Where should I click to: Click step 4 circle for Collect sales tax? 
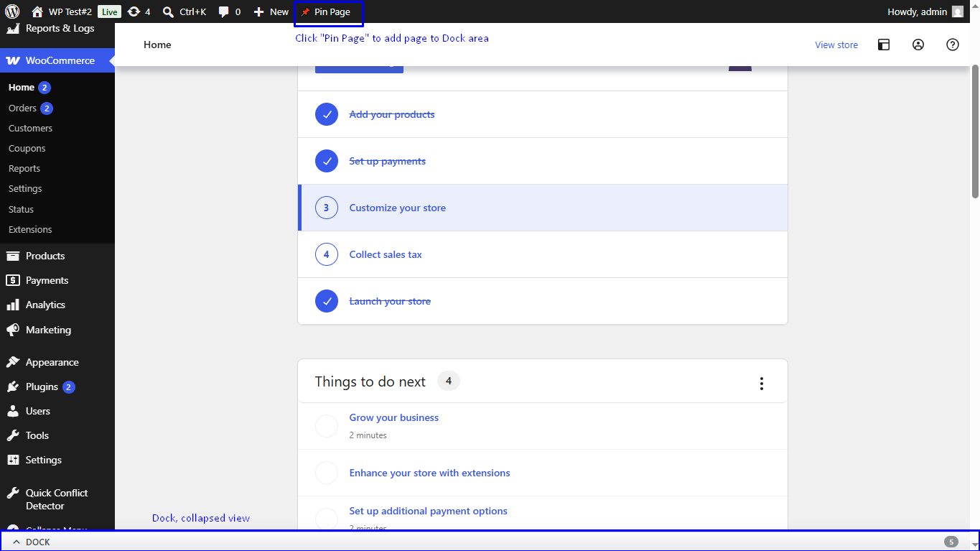pos(327,254)
